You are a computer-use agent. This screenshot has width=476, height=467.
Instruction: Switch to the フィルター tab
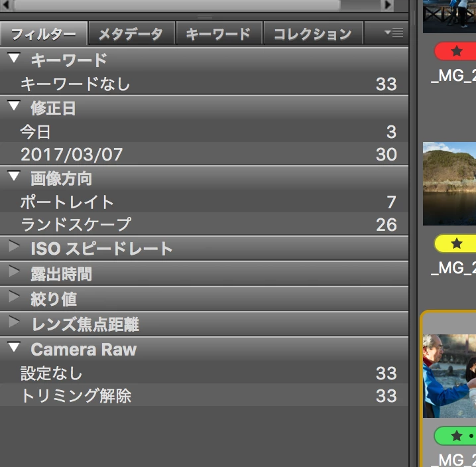[x=44, y=34]
